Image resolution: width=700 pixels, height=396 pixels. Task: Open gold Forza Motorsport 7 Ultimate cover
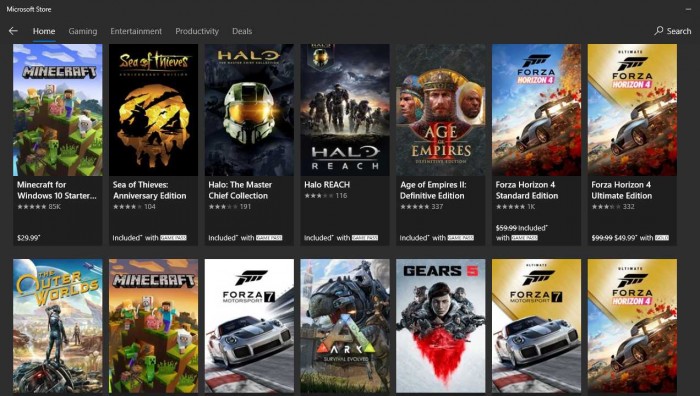click(536, 326)
